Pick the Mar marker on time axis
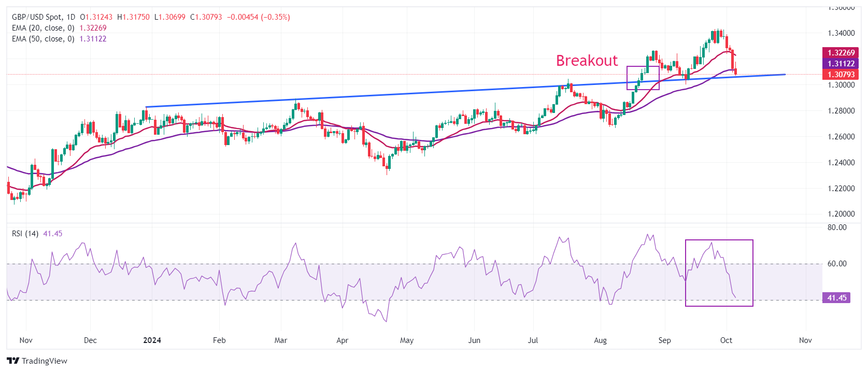Viewport: 868px width, 372px height. click(281, 340)
